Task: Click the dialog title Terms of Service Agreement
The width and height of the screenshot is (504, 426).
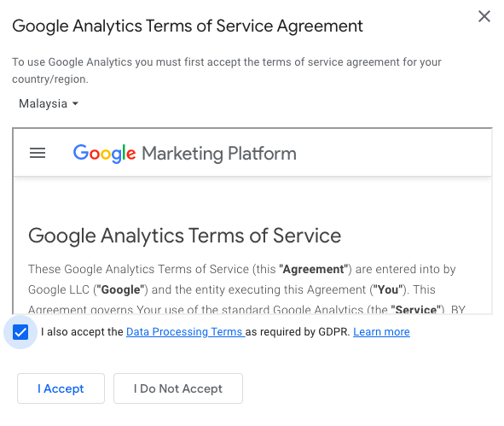Action: tap(188, 26)
